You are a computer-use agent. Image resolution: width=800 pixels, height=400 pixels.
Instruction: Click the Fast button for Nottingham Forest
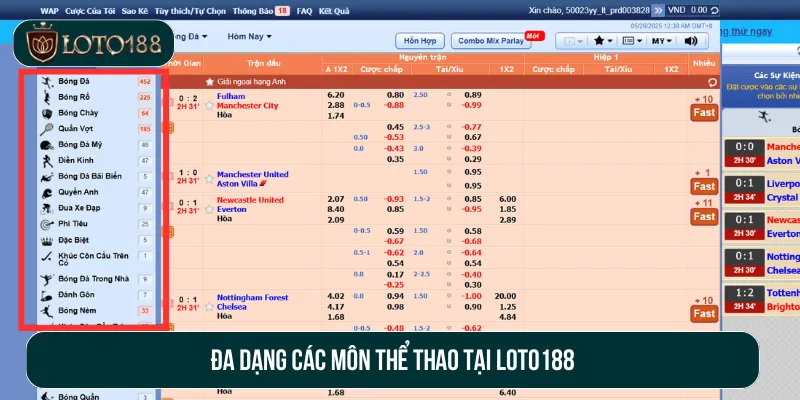pyautogui.click(x=704, y=313)
